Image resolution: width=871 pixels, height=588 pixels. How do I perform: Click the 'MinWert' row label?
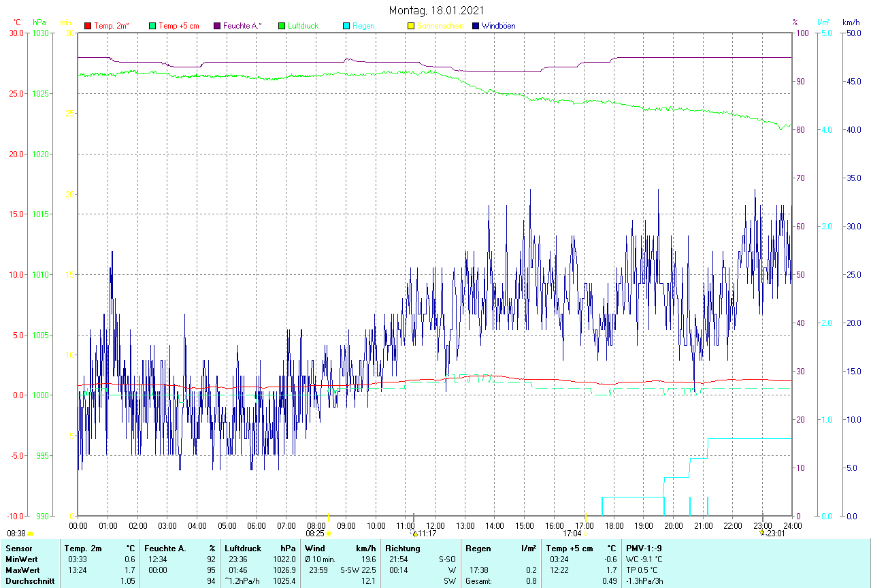(20, 559)
